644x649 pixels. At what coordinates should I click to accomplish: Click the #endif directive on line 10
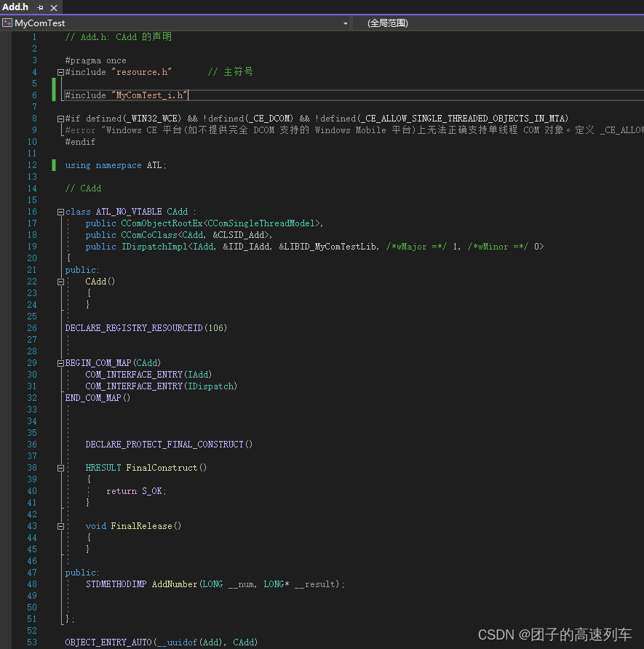[80, 142]
